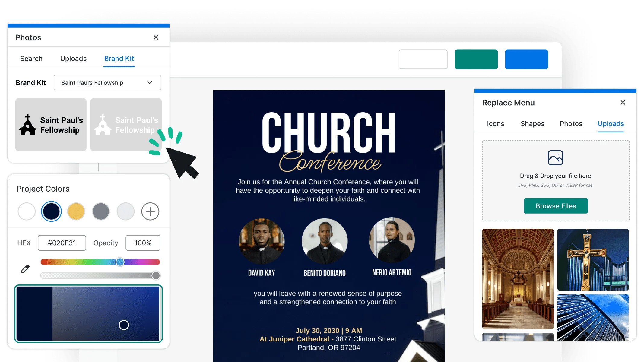
Task: Switch to the Uploads tab in Photos
Action: pyautogui.click(x=73, y=59)
